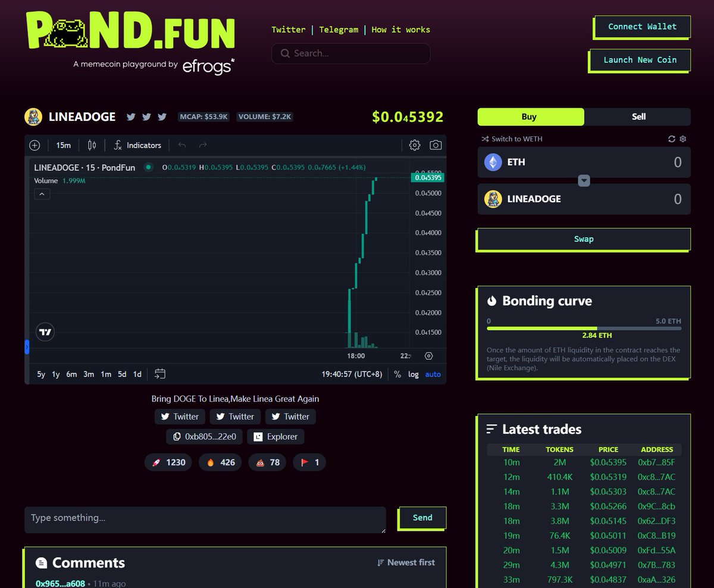Click the Connect Wallet button
The image size is (714, 588).
(643, 27)
